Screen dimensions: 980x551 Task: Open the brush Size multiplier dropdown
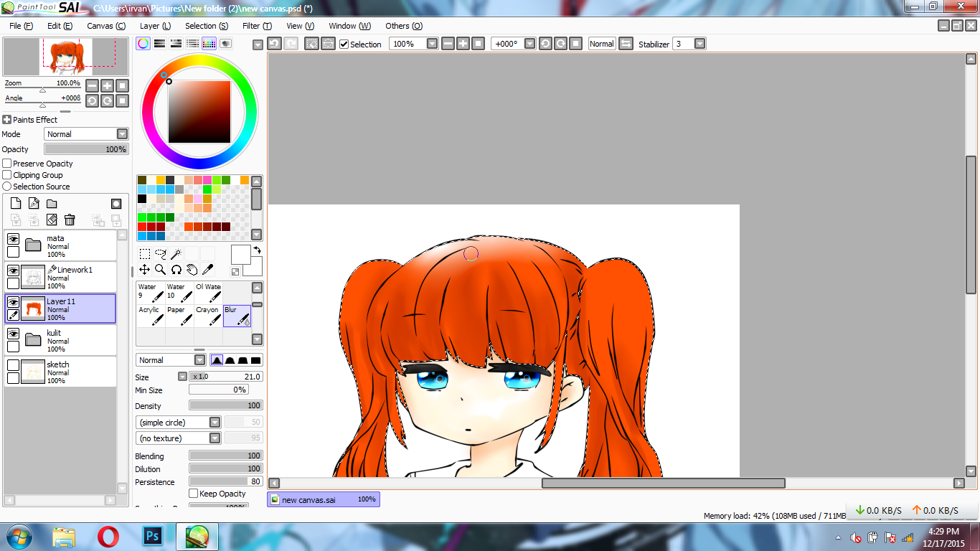[182, 377]
